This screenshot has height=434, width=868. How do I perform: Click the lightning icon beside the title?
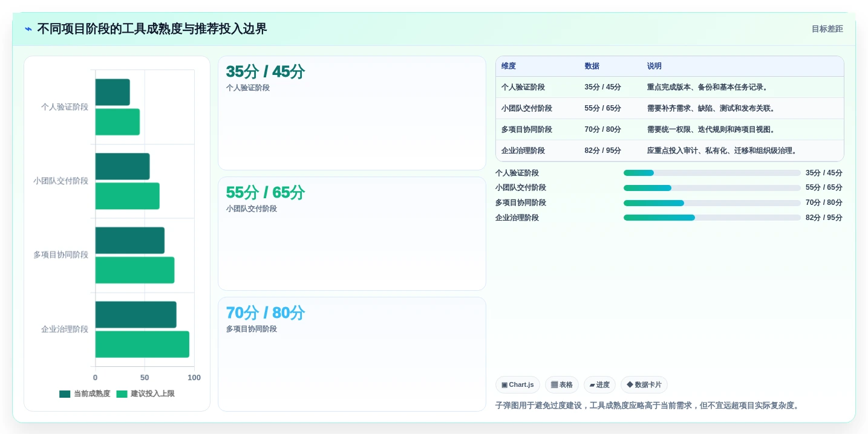click(x=28, y=29)
